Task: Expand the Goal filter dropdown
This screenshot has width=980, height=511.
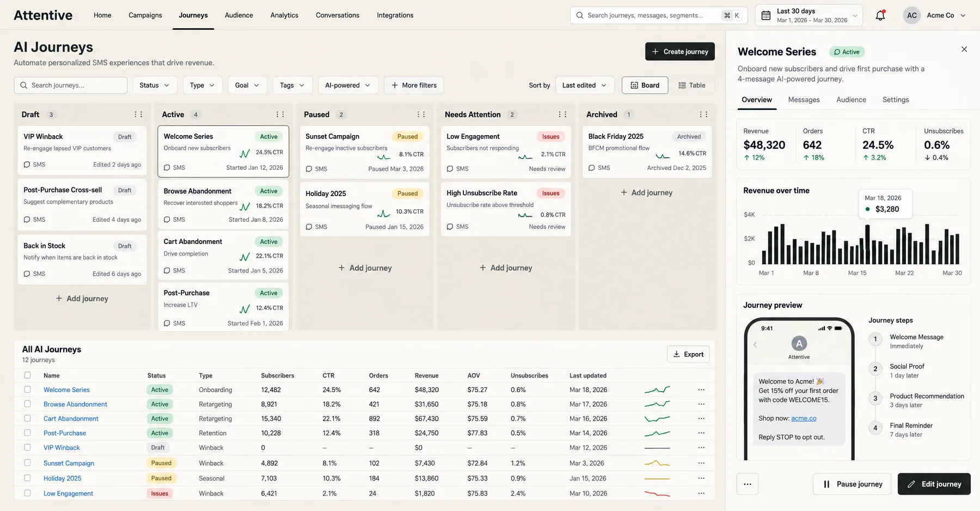Action: tap(247, 85)
